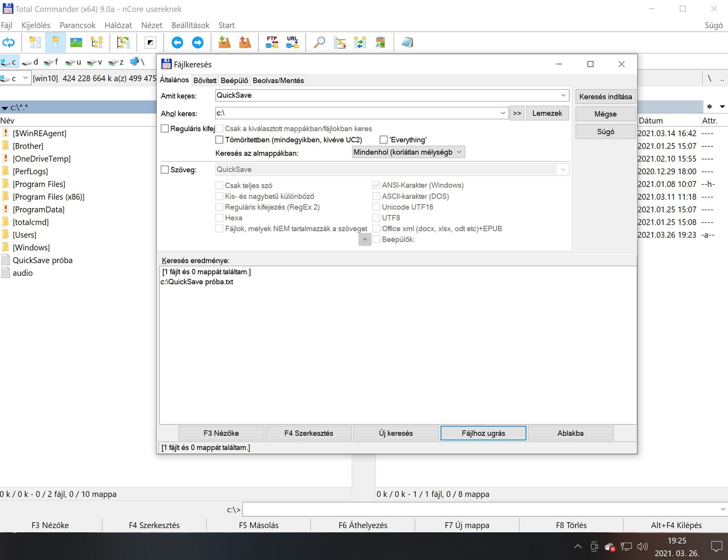
Task: Start search with Keresés indítása button
Action: pyautogui.click(x=605, y=97)
